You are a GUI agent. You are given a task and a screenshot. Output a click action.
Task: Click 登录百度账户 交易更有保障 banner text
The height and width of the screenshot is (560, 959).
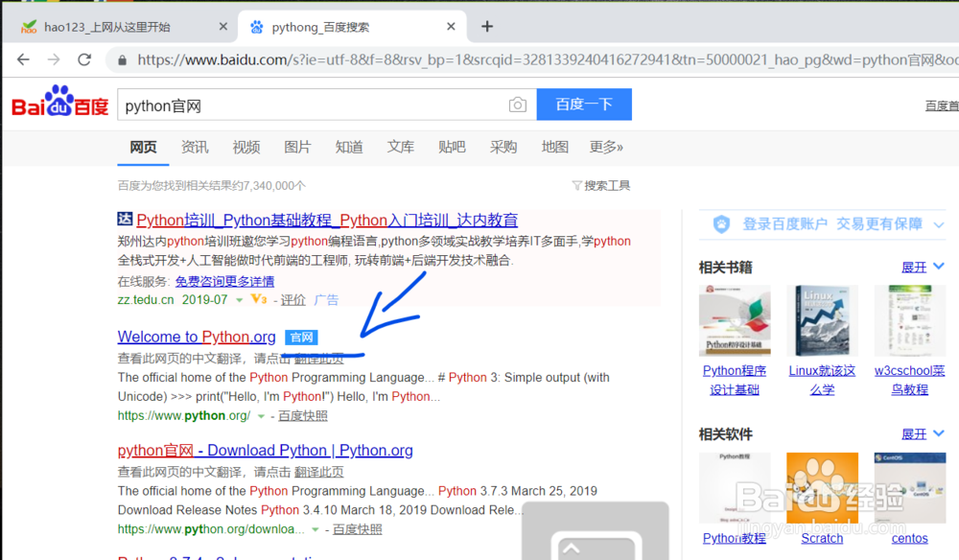coord(832,223)
